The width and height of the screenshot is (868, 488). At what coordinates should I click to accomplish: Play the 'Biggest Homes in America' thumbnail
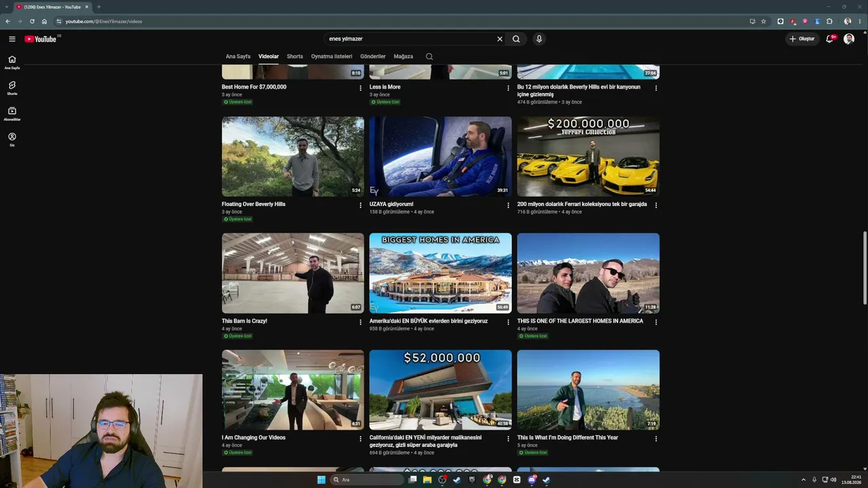click(441, 273)
